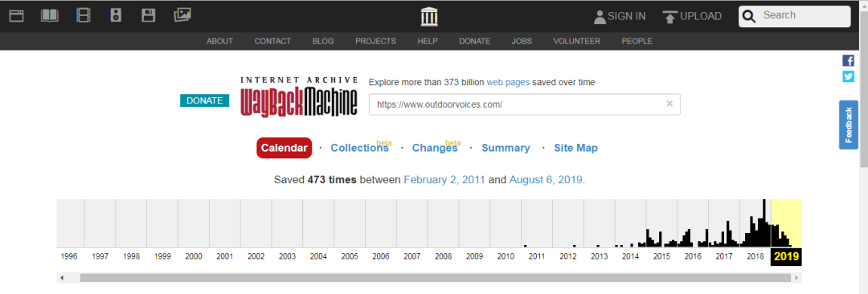
Task: Open the February 2, 2011 capture link
Action: point(444,180)
